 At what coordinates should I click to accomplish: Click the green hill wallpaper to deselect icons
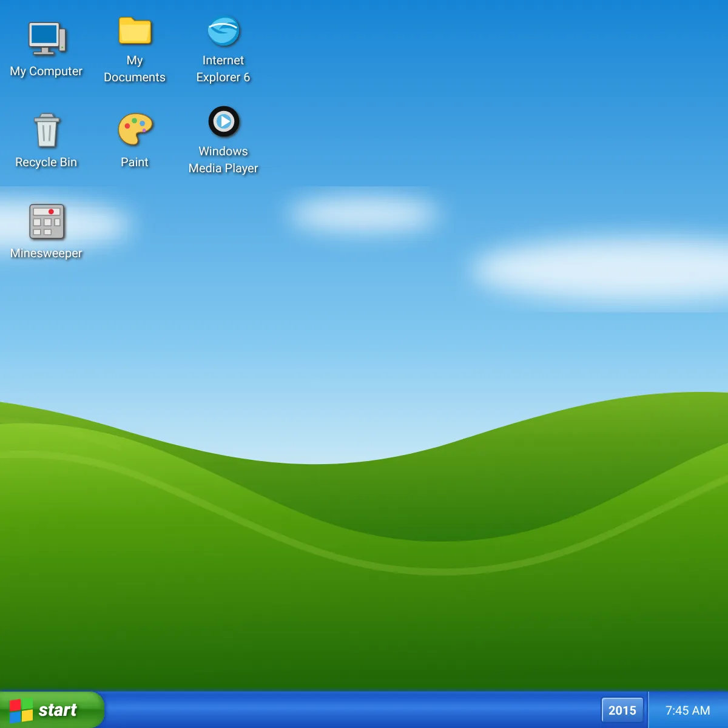pos(364,607)
